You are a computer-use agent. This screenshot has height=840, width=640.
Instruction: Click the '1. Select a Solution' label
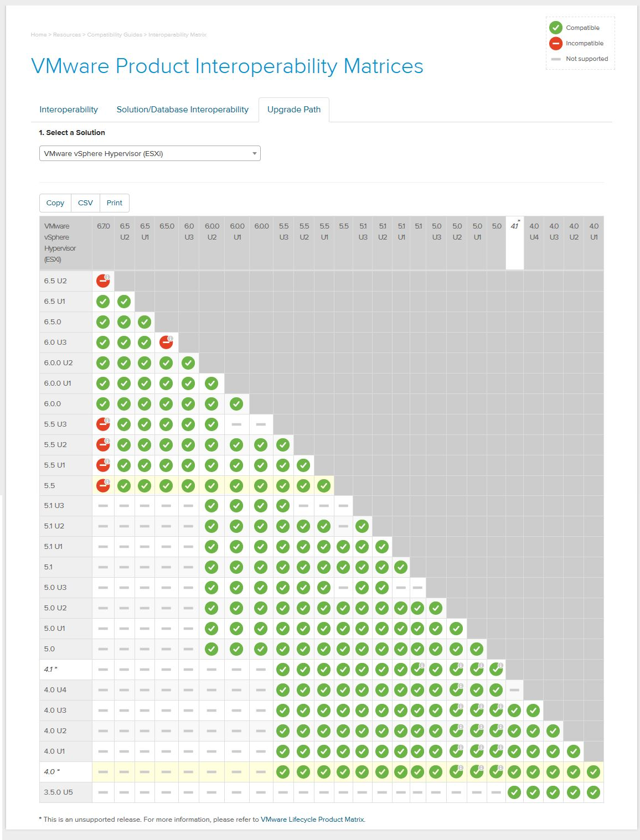[x=72, y=133]
